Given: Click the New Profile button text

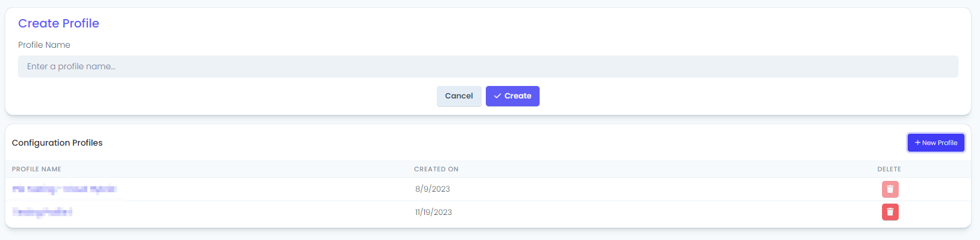Looking at the screenshot, I should (x=939, y=143).
